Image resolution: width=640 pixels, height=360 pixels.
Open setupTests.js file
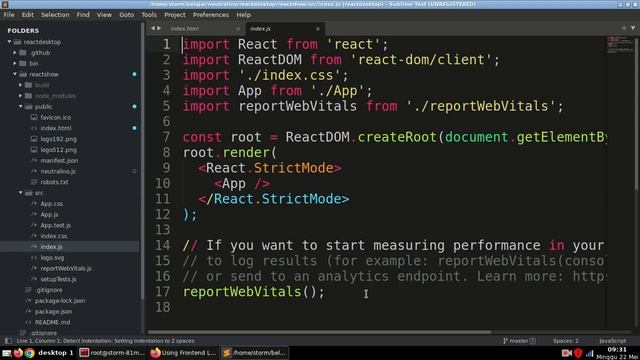pos(58,279)
